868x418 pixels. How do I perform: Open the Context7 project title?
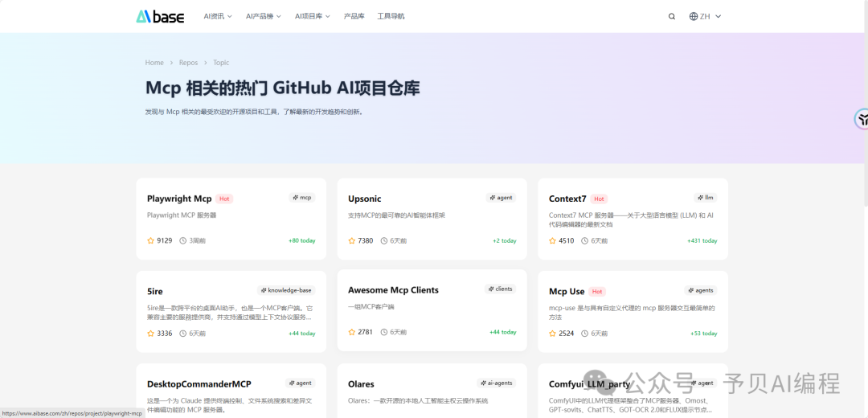[x=567, y=199]
